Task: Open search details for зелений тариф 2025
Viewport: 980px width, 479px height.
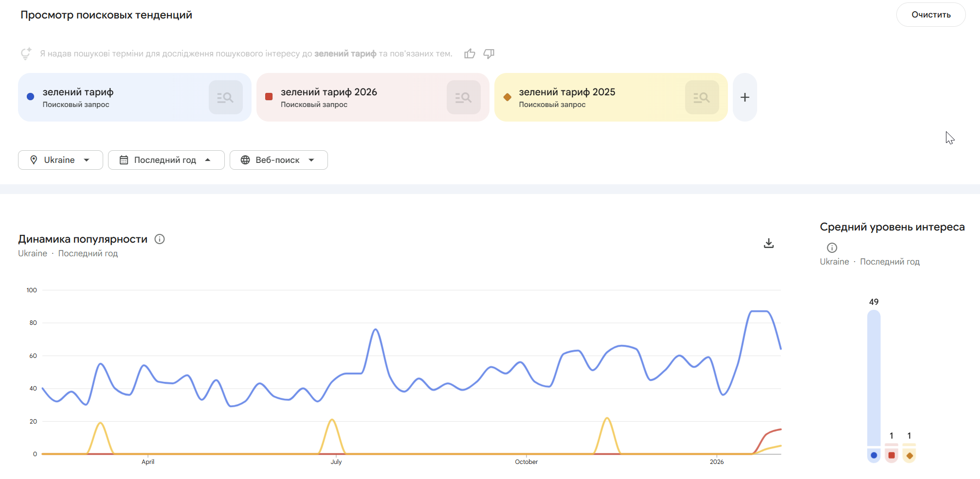Action: tap(702, 97)
